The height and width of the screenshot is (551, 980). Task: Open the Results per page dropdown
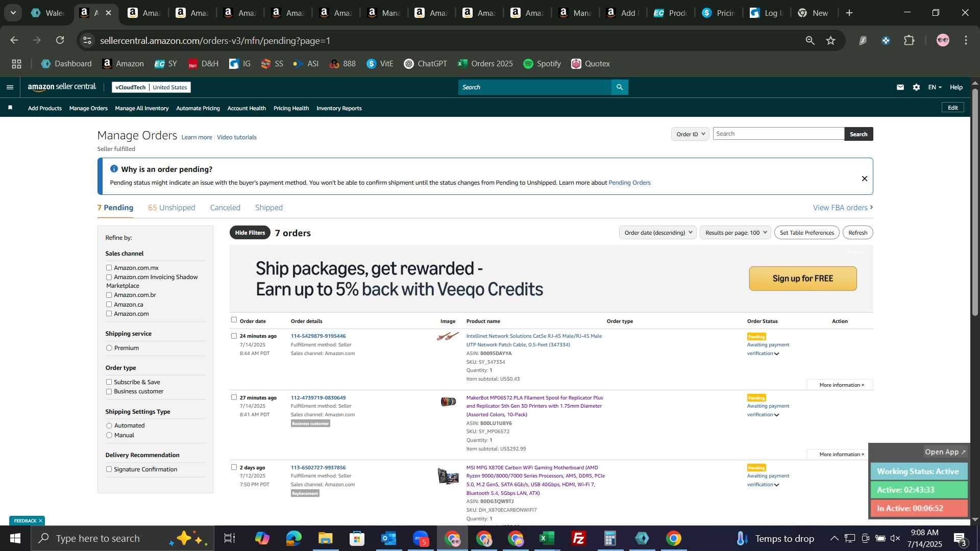(x=735, y=233)
